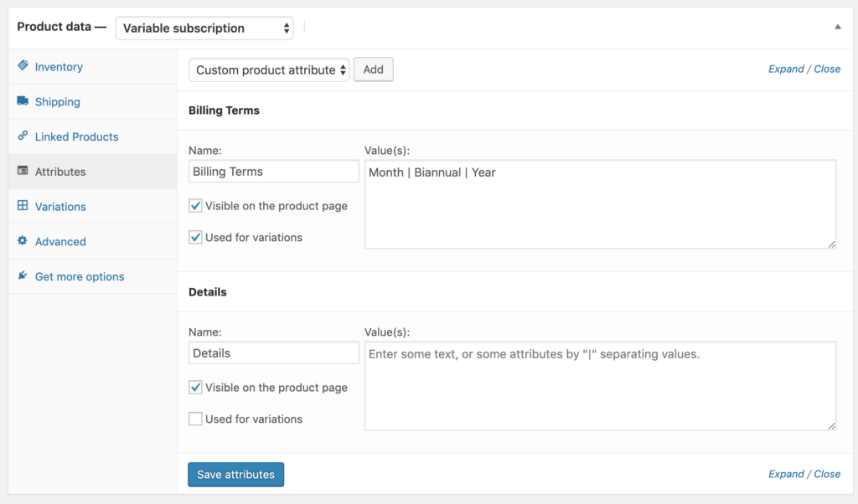Viewport: 858px width, 504px height.
Task: Open the Variable subscription product type dropdown
Action: tap(204, 28)
